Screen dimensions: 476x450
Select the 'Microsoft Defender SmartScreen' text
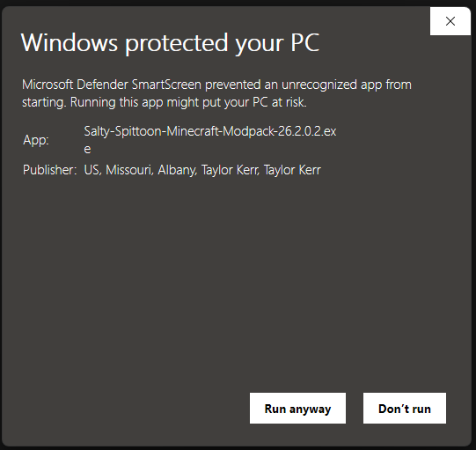click(x=112, y=85)
